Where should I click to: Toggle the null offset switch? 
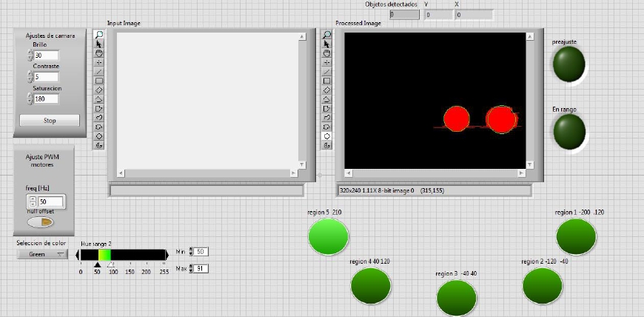42,221
